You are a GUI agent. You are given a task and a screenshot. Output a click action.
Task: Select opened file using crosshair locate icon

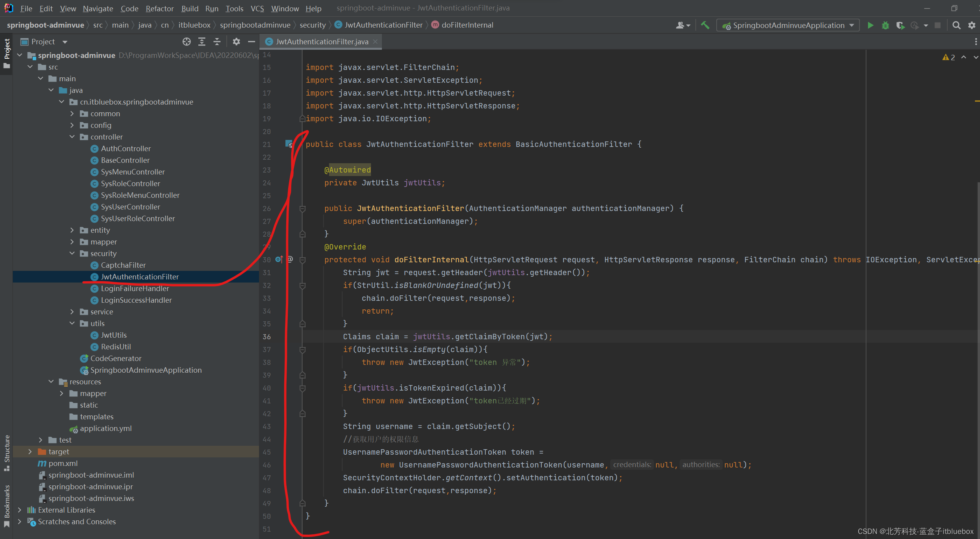tap(187, 42)
